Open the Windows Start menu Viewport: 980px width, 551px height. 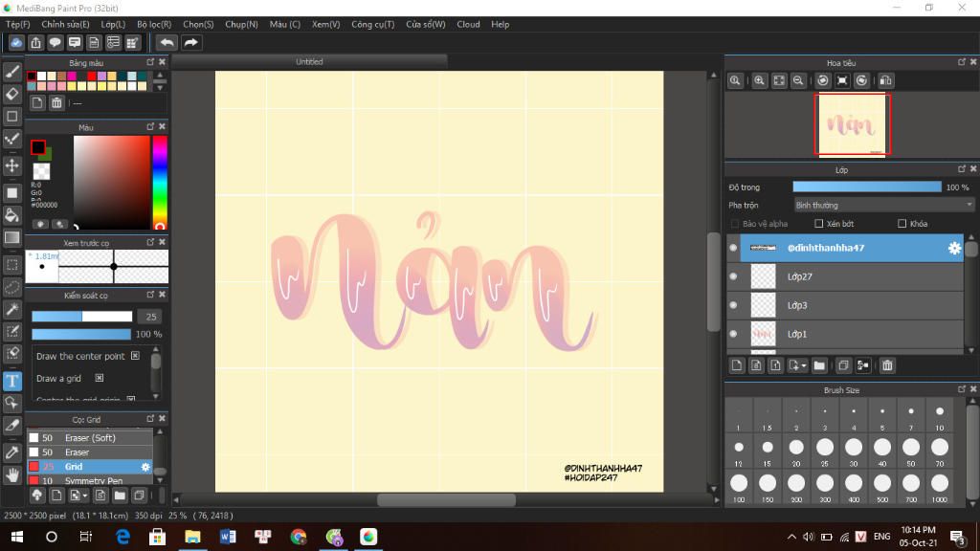17,537
